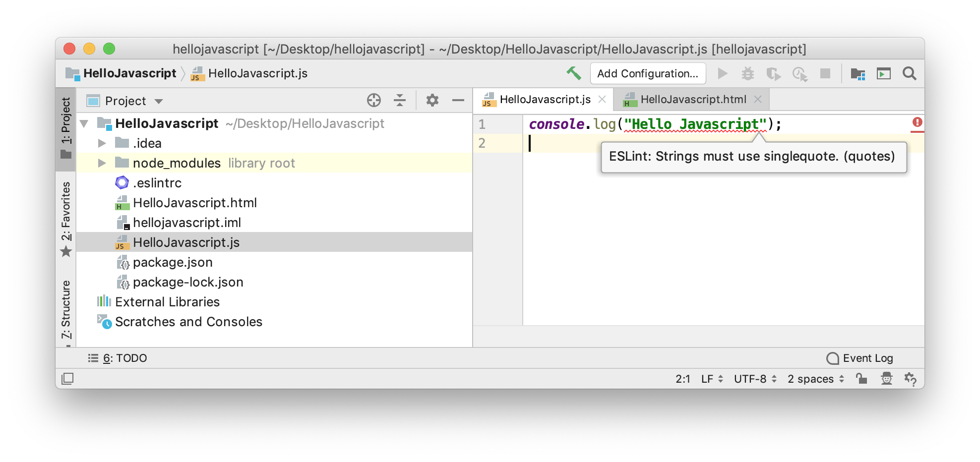The width and height of the screenshot is (980, 462).
Task: Toggle tool window bars in bottom-left corner
Action: click(67, 379)
